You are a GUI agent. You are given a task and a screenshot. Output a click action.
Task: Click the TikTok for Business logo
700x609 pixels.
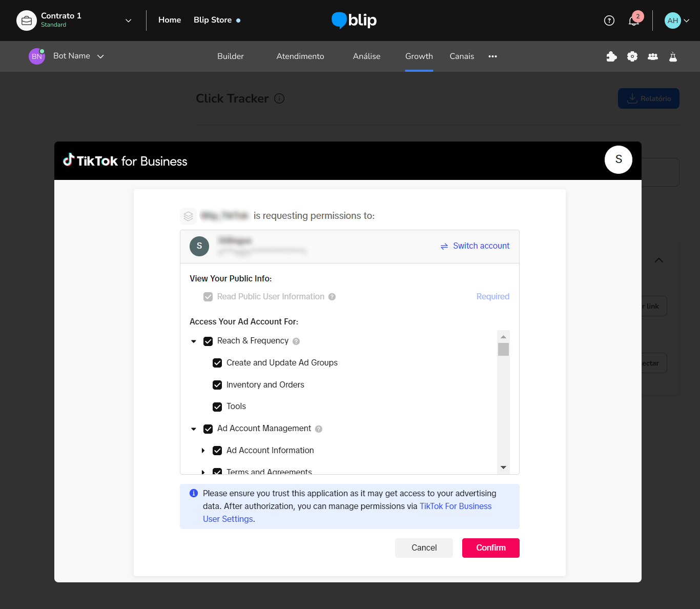coord(125,160)
